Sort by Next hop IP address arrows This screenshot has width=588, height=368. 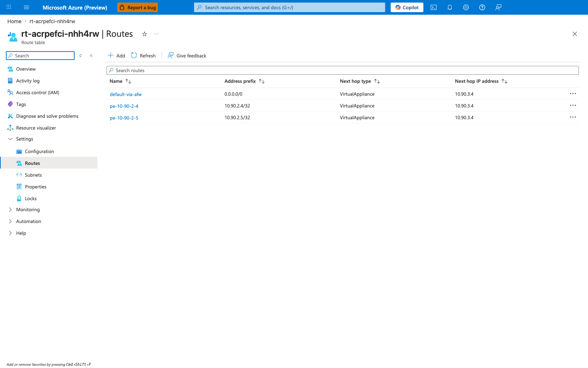coord(505,81)
